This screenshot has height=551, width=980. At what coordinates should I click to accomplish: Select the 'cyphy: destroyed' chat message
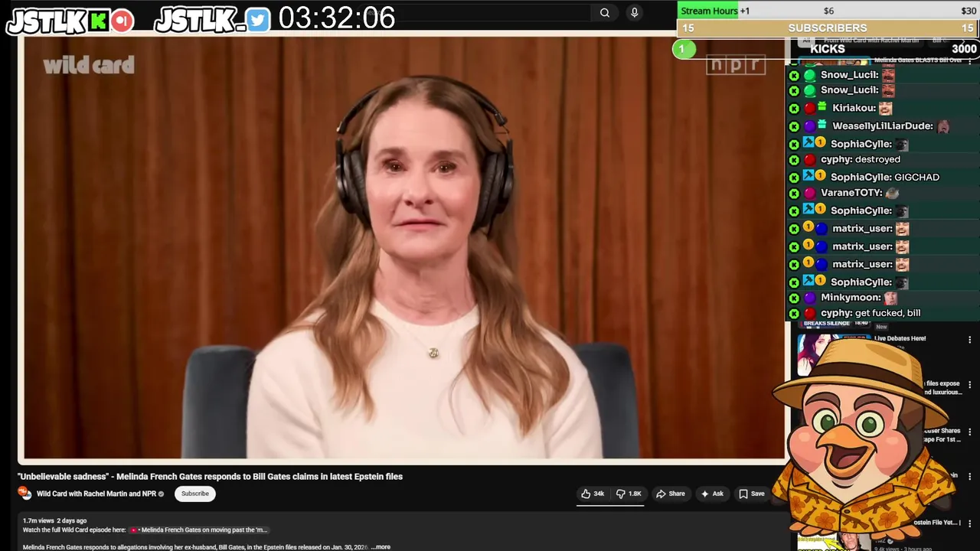[861, 160]
